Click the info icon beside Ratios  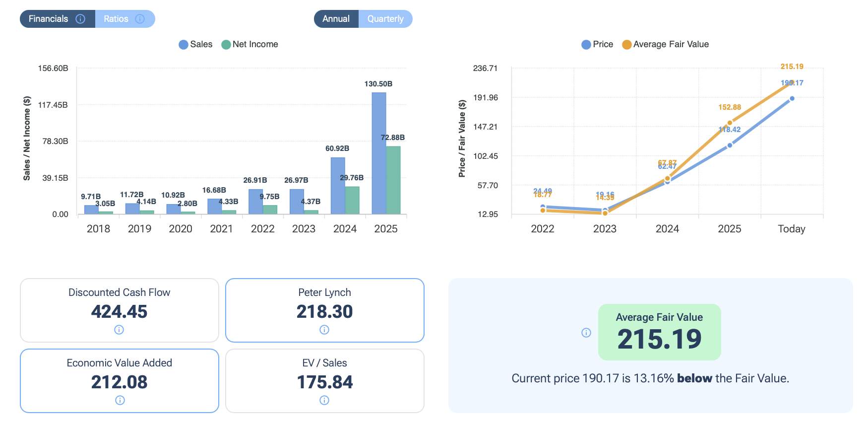click(x=140, y=19)
